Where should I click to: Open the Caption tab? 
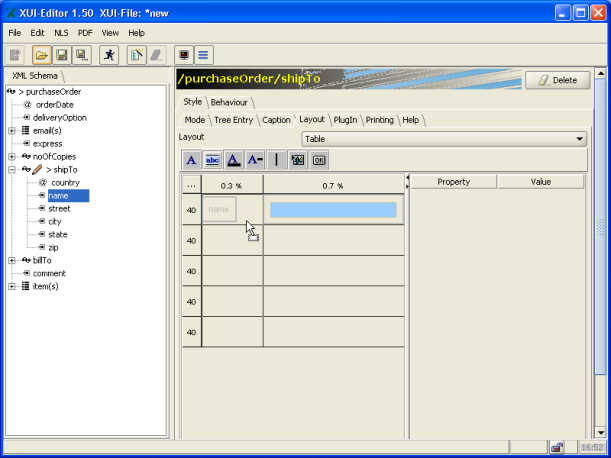[x=276, y=120]
